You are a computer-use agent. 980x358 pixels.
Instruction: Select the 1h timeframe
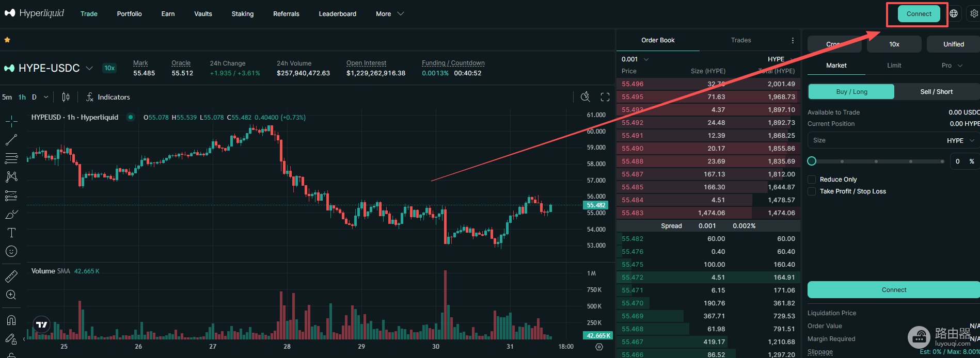point(22,97)
